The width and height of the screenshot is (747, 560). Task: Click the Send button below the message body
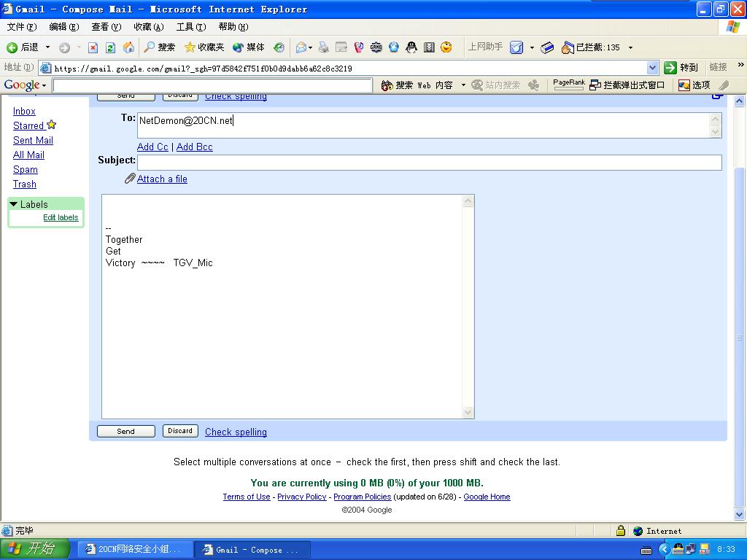[x=125, y=432]
